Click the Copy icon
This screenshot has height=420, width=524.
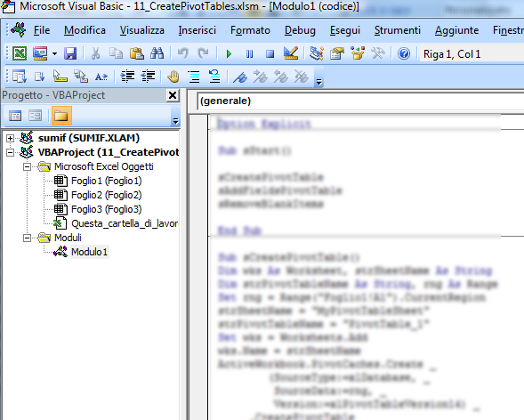pos(116,53)
